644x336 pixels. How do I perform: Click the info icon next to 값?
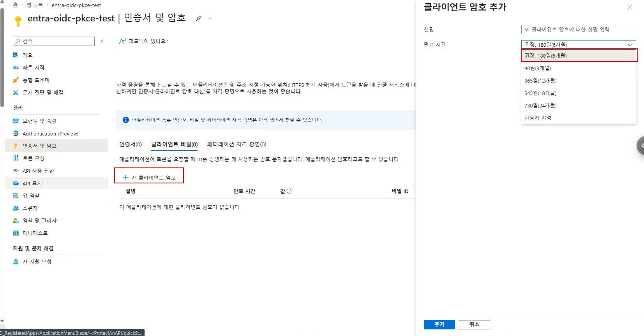(x=289, y=191)
